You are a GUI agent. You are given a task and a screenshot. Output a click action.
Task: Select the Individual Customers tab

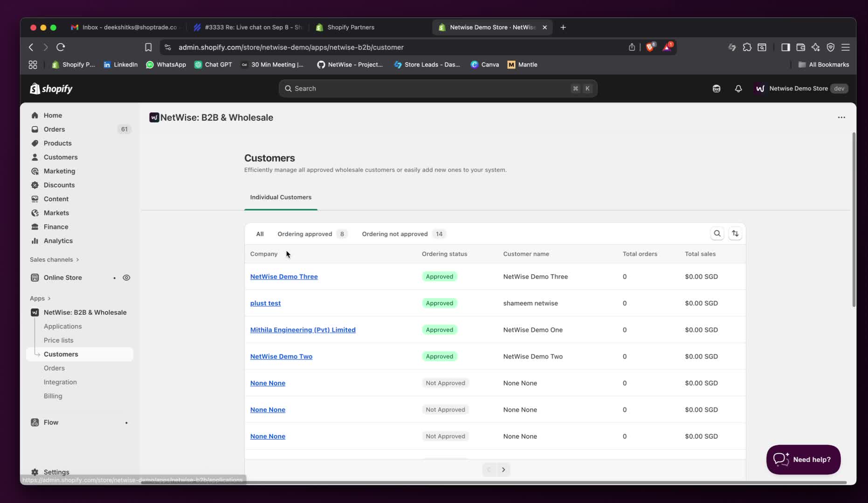(281, 197)
